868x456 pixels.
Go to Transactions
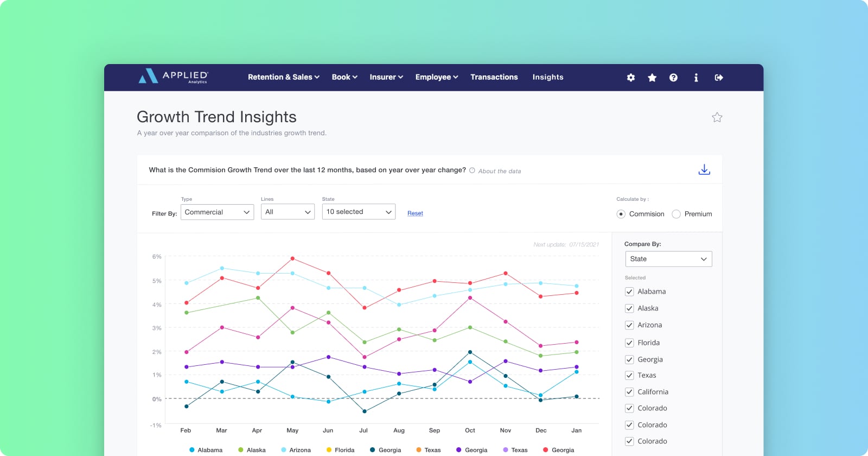[494, 77]
